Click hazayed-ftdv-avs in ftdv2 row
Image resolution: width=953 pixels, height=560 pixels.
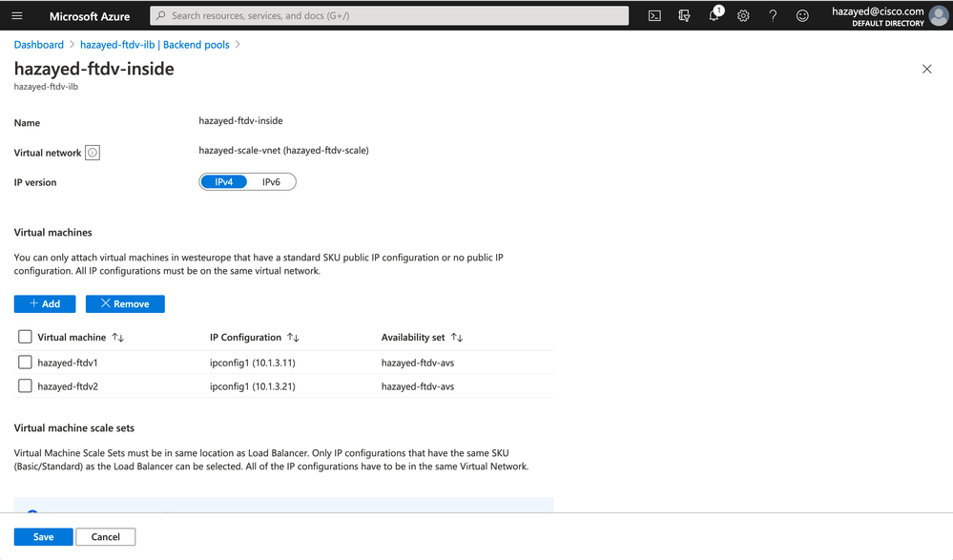click(x=418, y=386)
